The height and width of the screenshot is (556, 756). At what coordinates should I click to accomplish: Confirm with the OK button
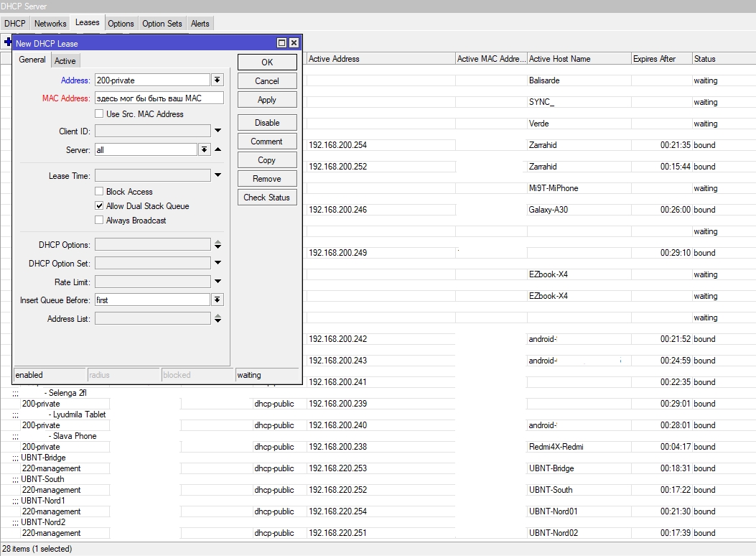tap(267, 62)
